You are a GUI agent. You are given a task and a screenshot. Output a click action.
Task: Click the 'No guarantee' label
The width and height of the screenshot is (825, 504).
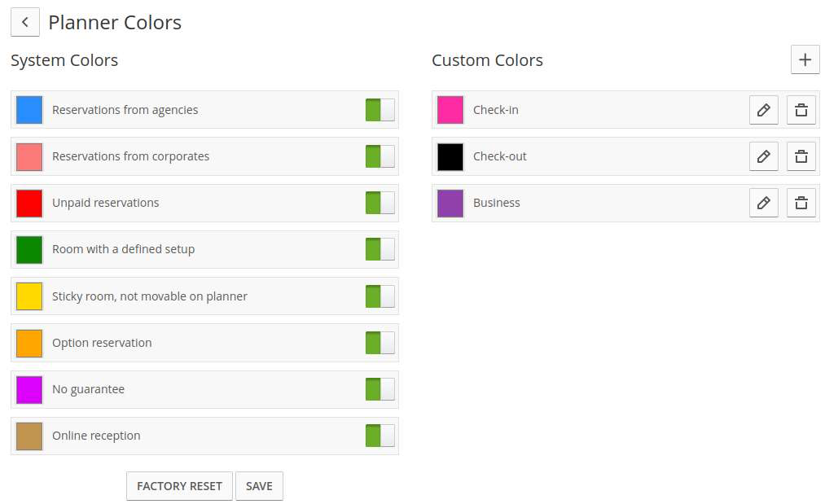(x=89, y=388)
